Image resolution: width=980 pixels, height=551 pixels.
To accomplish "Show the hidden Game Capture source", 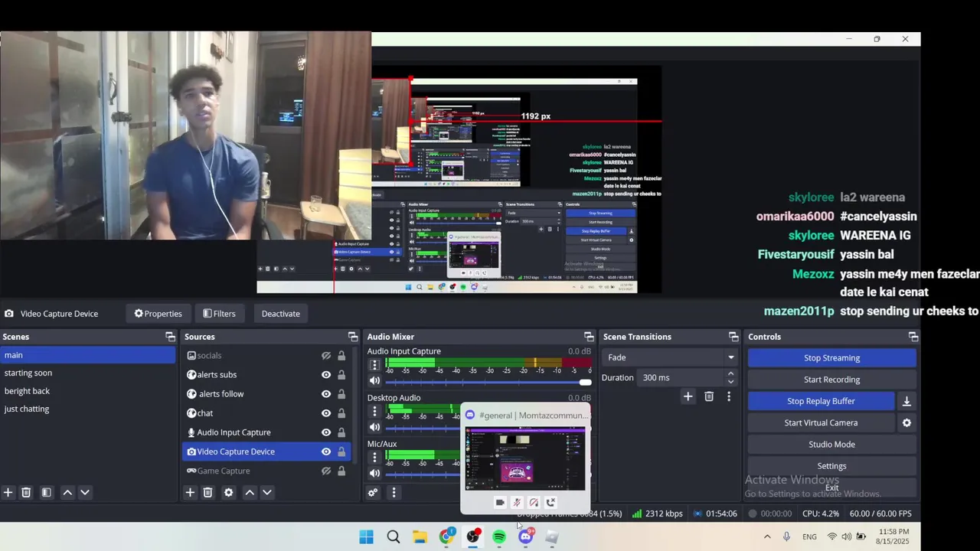I will (326, 471).
